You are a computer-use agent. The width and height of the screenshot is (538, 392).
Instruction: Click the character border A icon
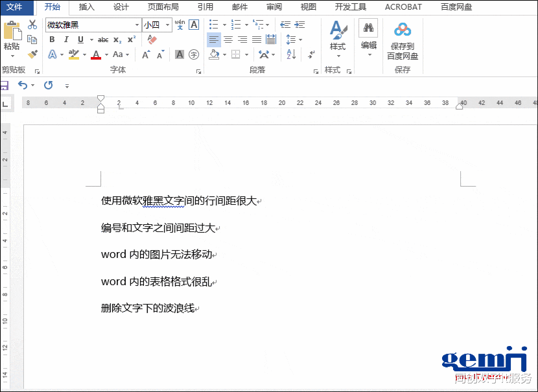coord(194,25)
